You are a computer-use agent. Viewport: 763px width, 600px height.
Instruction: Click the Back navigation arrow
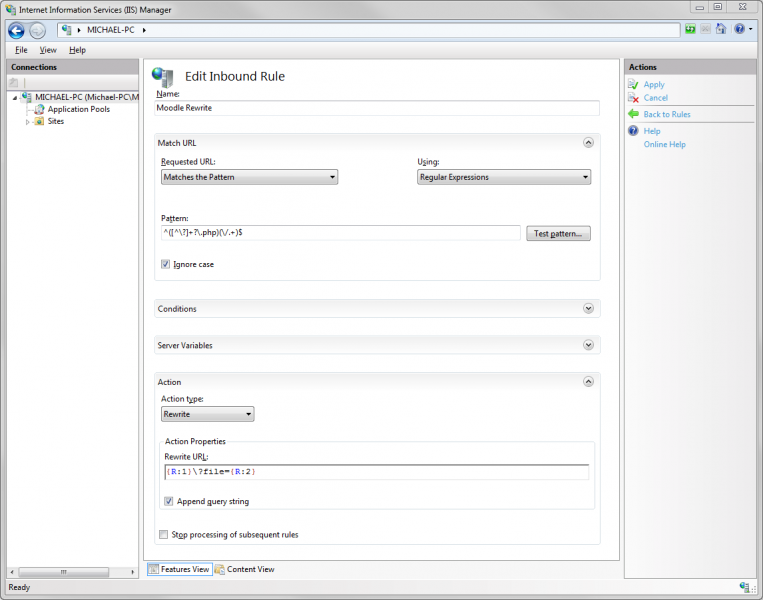(16, 31)
